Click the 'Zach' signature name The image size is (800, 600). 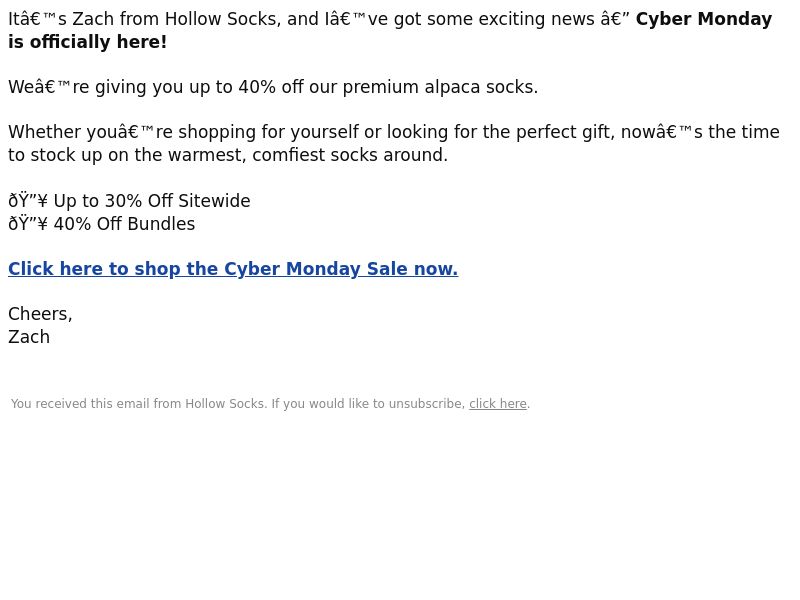point(29,337)
